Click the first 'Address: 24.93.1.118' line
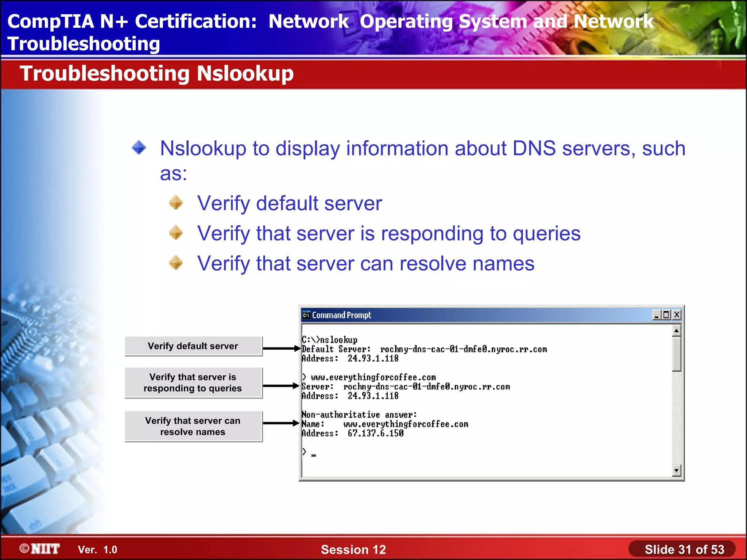747x560 pixels. (x=350, y=359)
